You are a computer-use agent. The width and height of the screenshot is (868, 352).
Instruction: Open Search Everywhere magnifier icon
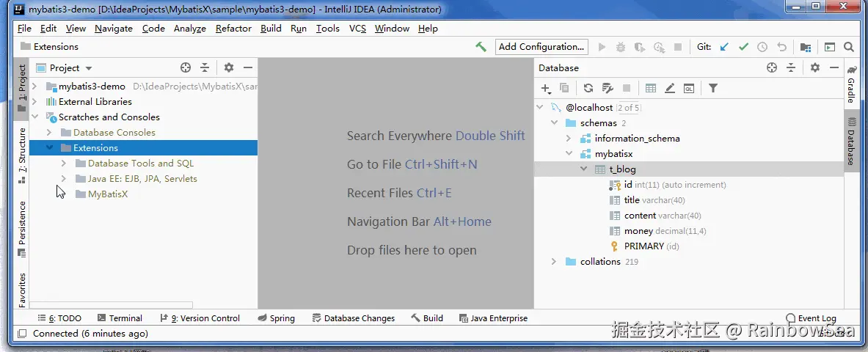(x=849, y=47)
